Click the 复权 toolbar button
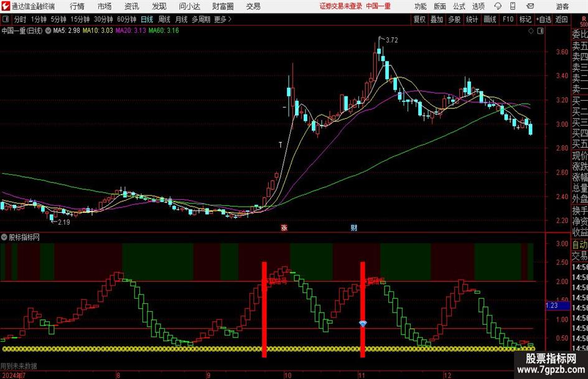The height and width of the screenshot is (379, 588). [419, 19]
